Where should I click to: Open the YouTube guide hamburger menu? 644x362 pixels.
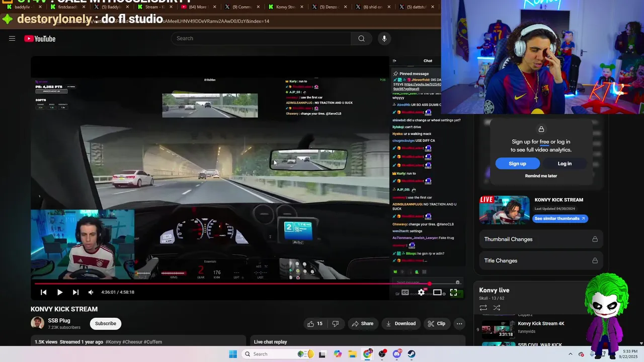tap(12, 39)
